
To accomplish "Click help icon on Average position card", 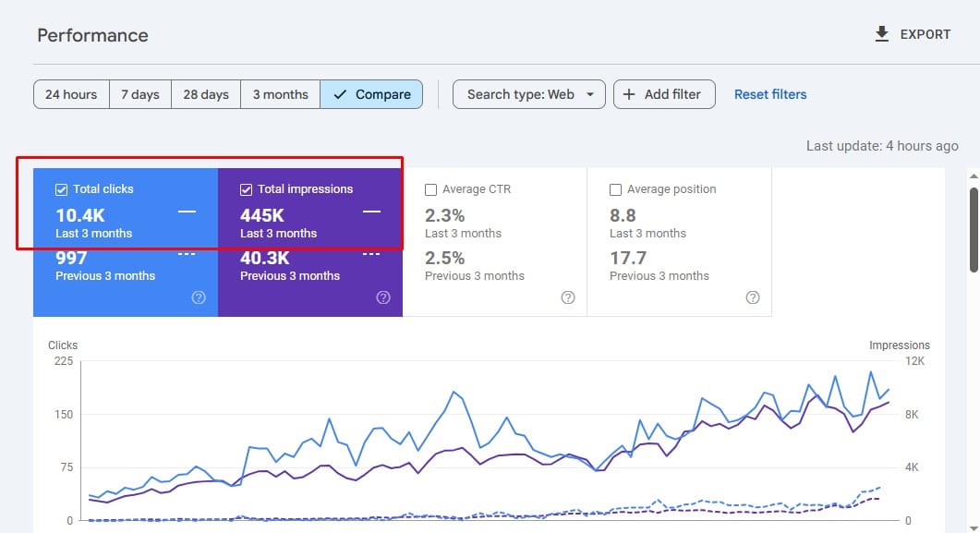I will (x=753, y=297).
